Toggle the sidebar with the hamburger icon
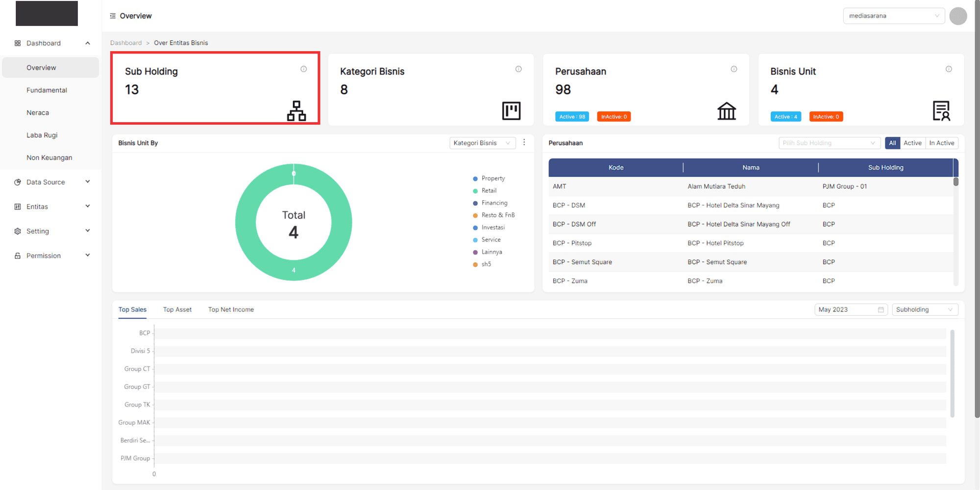Image resolution: width=980 pixels, height=490 pixels. (113, 16)
